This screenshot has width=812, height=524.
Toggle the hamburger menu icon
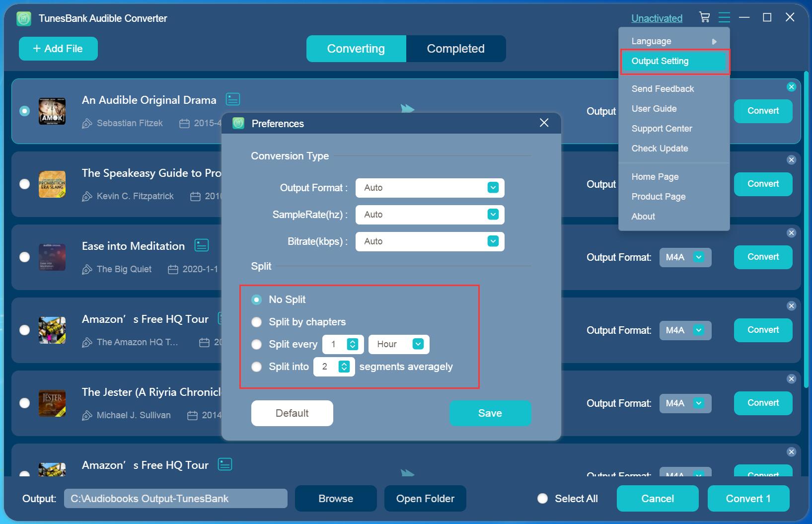pos(724,18)
